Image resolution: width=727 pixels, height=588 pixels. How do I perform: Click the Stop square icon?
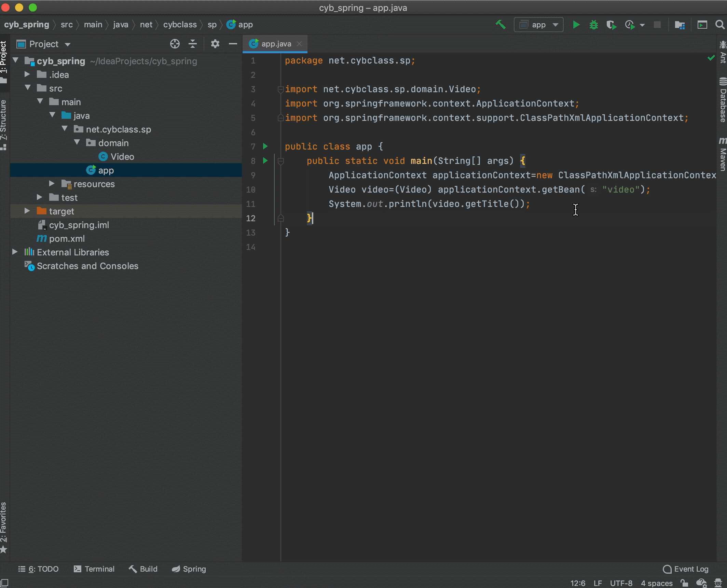click(657, 25)
